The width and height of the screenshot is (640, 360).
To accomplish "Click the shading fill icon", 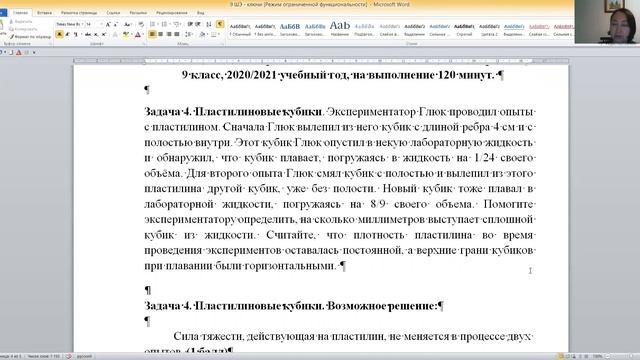I will (203, 35).
